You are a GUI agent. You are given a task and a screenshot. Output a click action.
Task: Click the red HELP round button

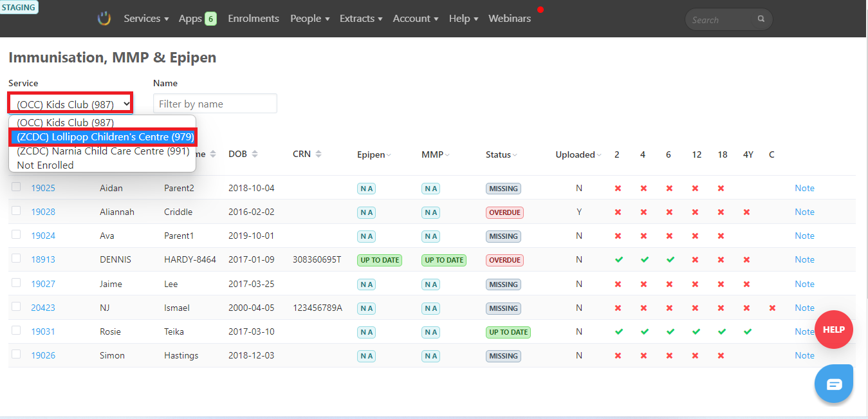pyautogui.click(x=834, y=330)
